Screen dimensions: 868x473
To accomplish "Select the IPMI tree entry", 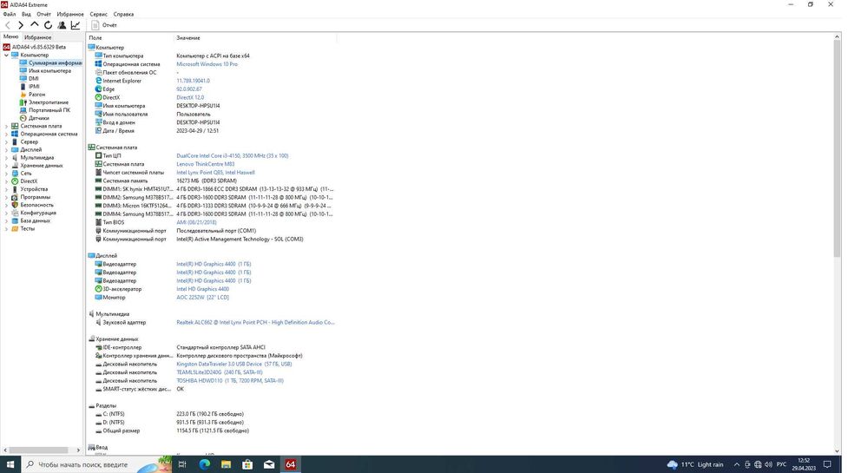I will 34,86.
